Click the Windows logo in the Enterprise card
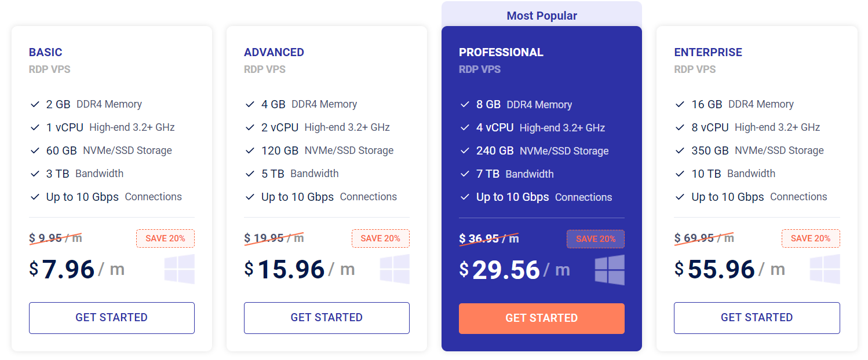868x360 pixels. pyautogui.click(x=825, y=270)
